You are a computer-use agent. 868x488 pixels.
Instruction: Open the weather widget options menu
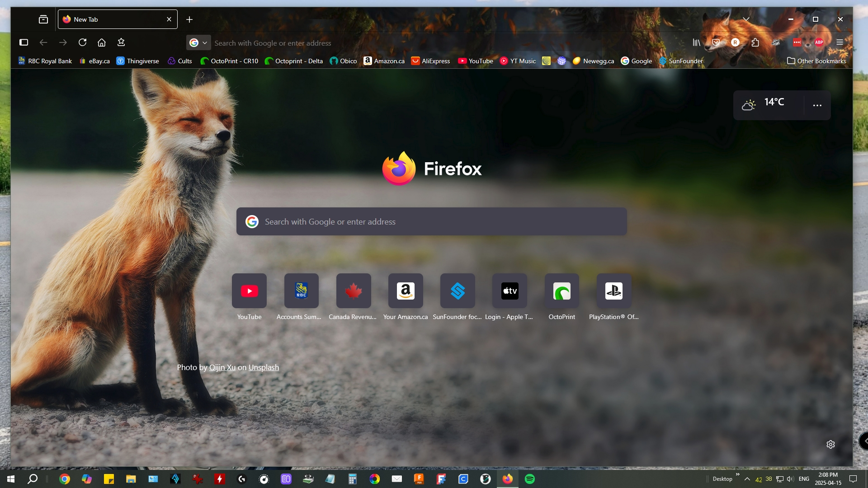(817, 105)
